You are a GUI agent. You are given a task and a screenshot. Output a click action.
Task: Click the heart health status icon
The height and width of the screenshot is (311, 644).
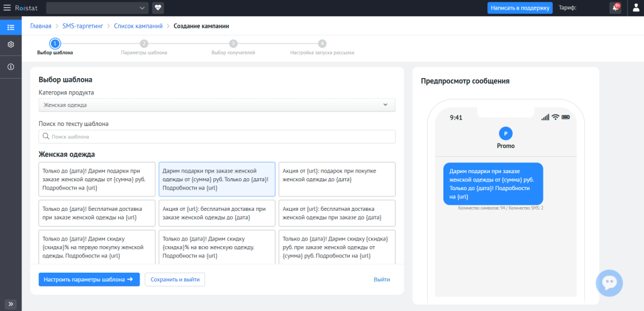(158, 8)
